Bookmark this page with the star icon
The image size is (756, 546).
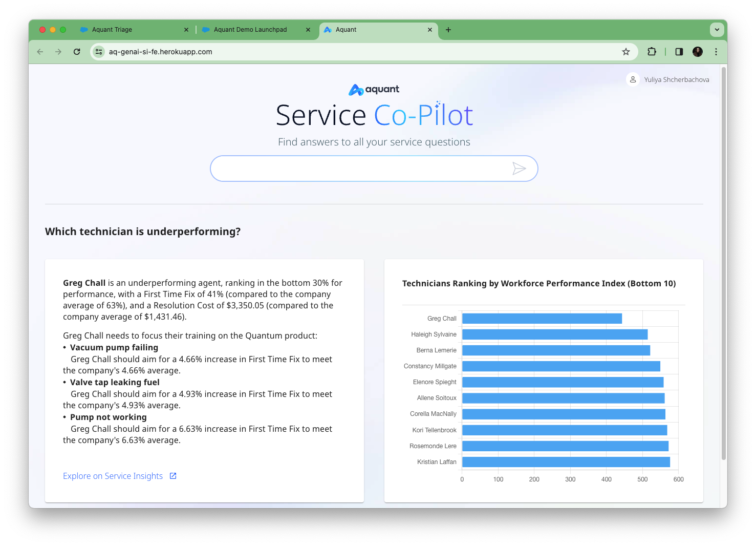(x=625, y=52)
